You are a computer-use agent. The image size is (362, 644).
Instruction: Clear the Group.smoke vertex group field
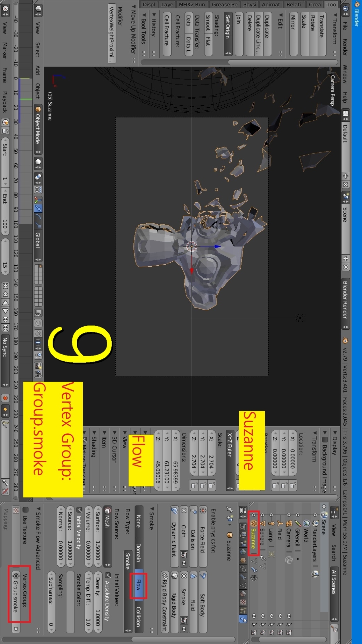pyautogui.click(x=16, y=629)
